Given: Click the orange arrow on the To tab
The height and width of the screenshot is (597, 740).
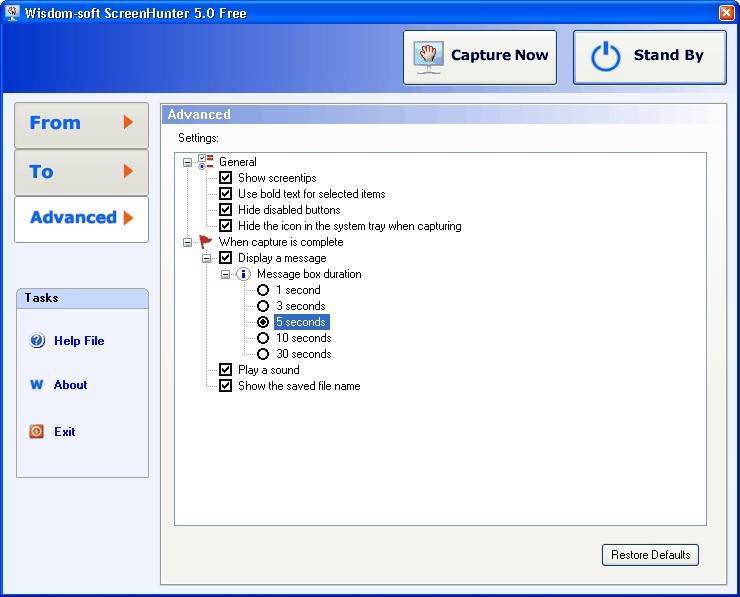Looking at the screenshot, I should pos(128,171).
